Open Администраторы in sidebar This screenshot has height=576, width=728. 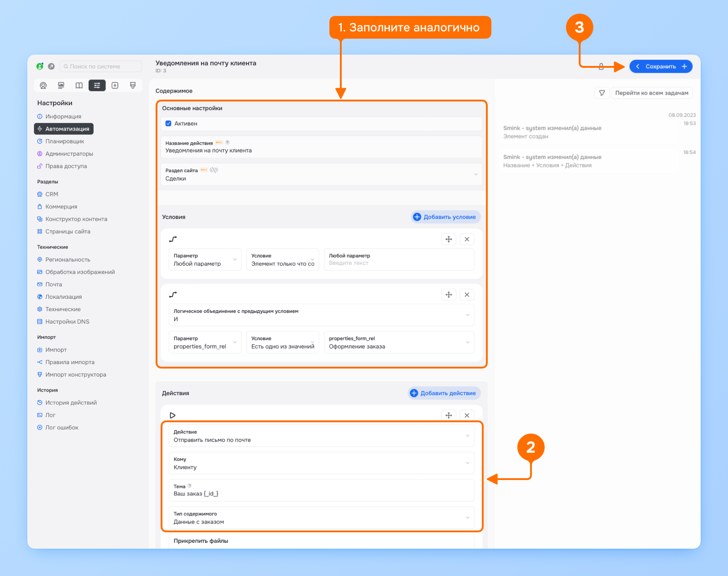[65, 154]
